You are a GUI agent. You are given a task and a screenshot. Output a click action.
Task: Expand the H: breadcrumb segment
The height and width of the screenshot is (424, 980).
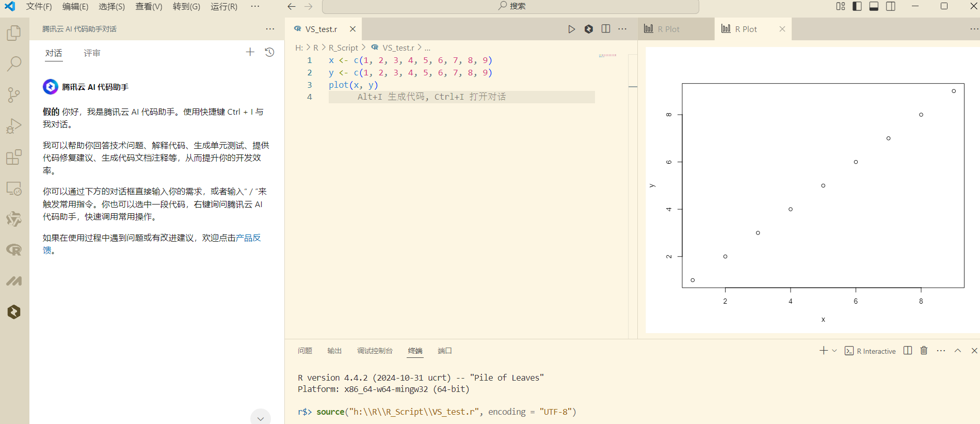299,48
